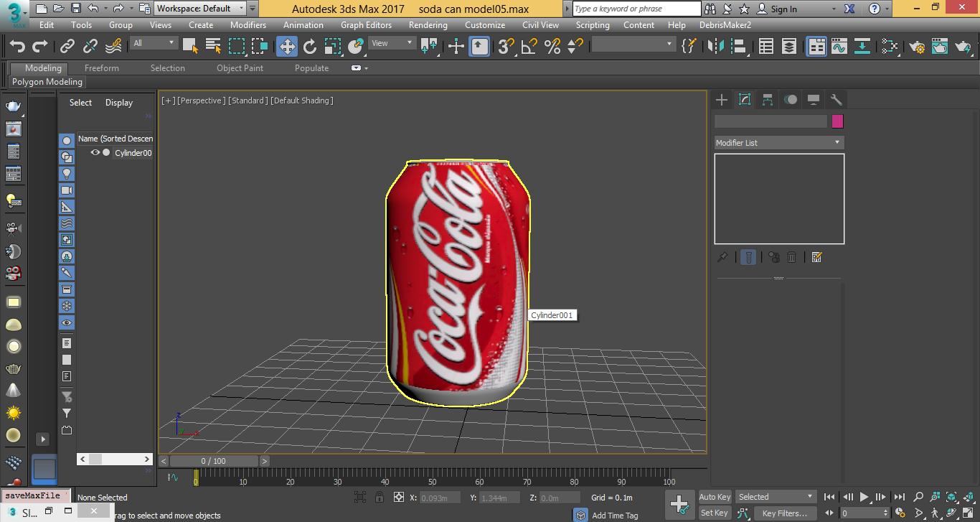Activate the Select and Move tool
This screenshot has height=522, width=980.
287,47
